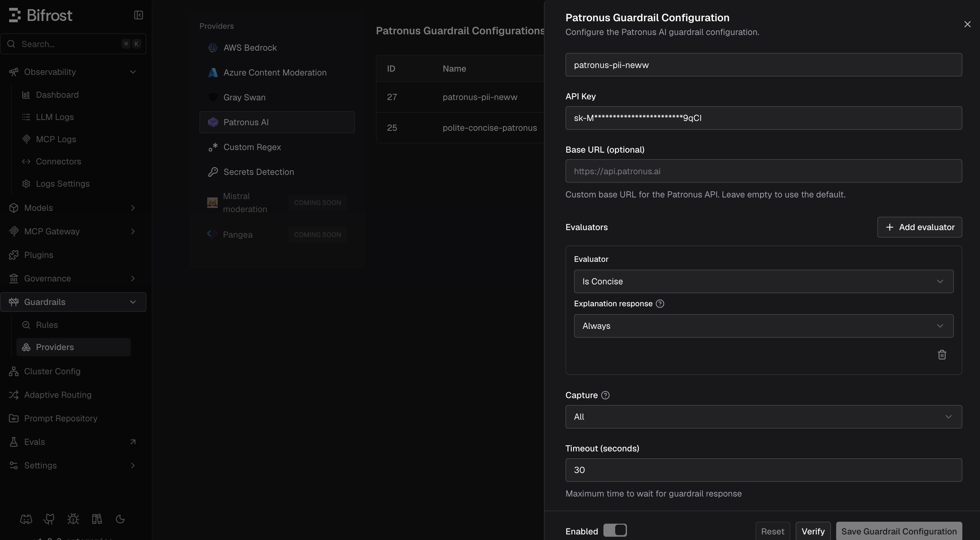Expand the MCP Gateway section

[133, 231]
